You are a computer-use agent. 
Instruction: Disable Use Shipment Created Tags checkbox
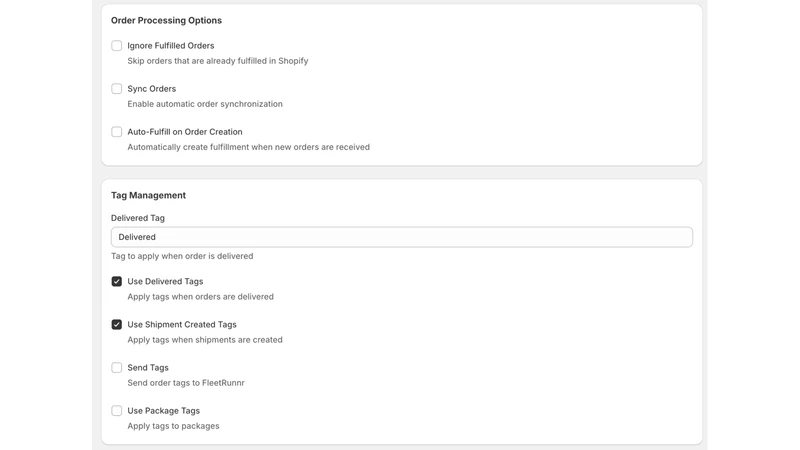pos(117,324)
